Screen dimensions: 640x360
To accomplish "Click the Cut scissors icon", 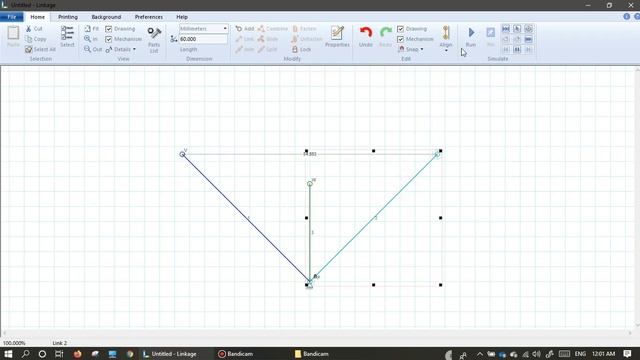I will coord(29,29).
